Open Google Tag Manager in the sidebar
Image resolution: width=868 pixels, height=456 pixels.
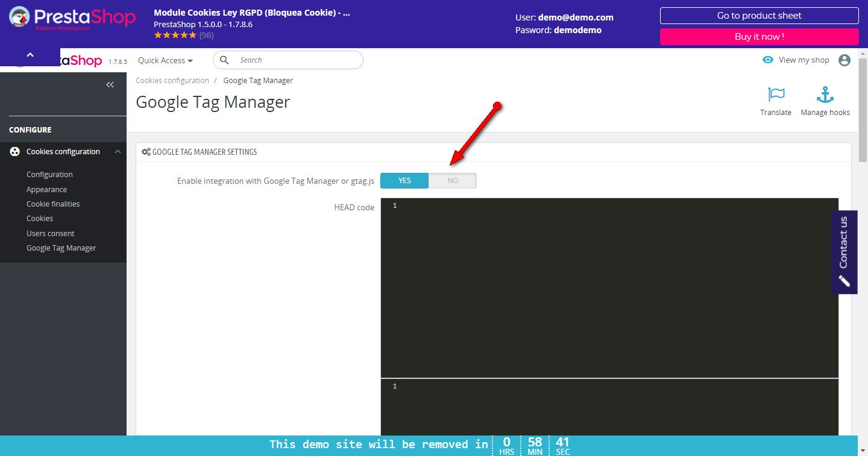tap(61, 248)
